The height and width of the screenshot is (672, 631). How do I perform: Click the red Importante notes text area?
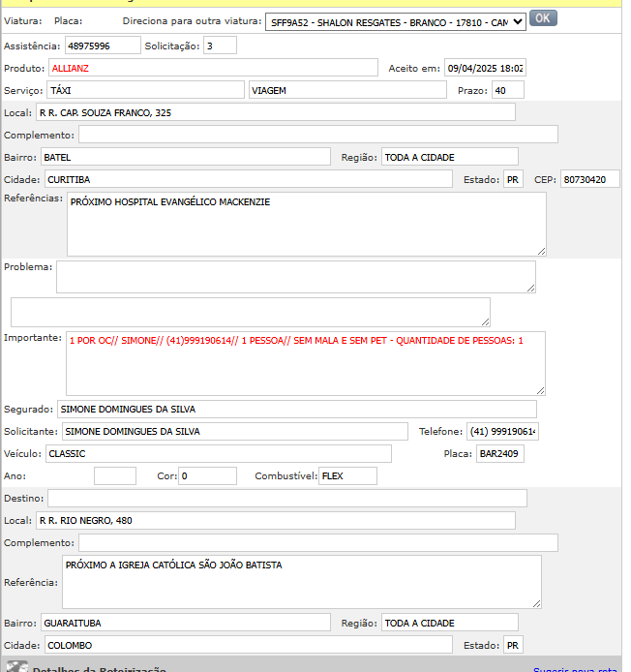click(306, 362)
